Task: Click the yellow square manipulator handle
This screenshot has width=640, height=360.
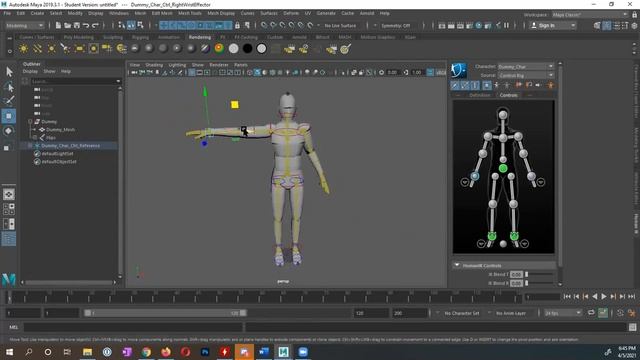Action: pos(235,105)
